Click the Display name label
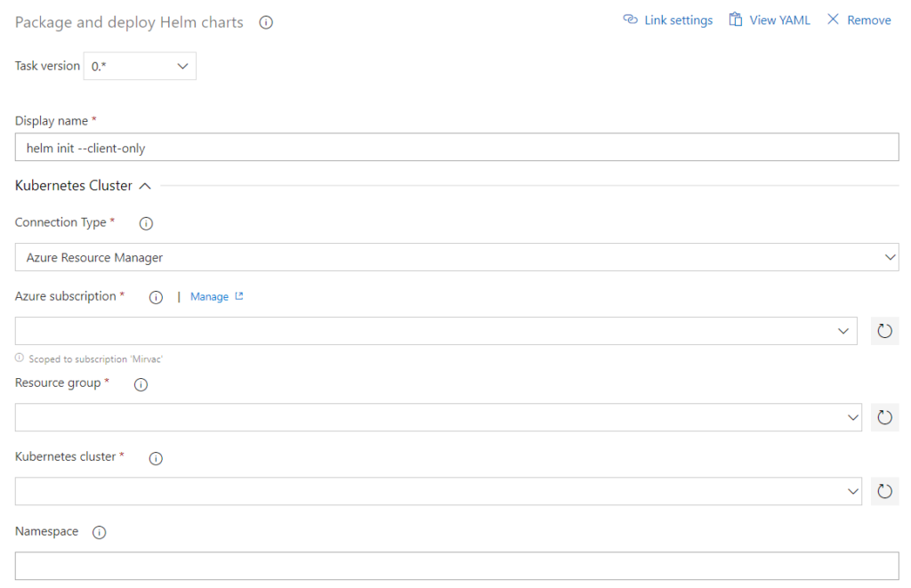This screenshot has height=588, width=911. click(51, 121)
